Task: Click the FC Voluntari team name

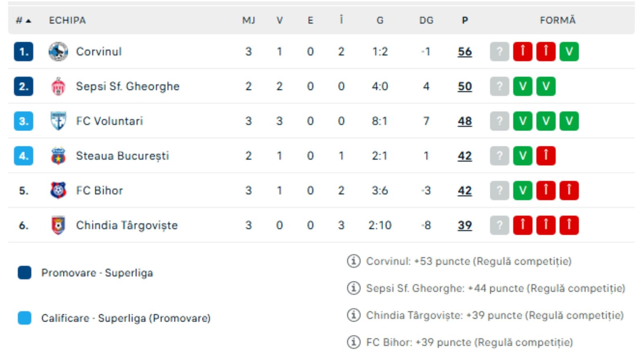Action: click(x=109, y=121)
